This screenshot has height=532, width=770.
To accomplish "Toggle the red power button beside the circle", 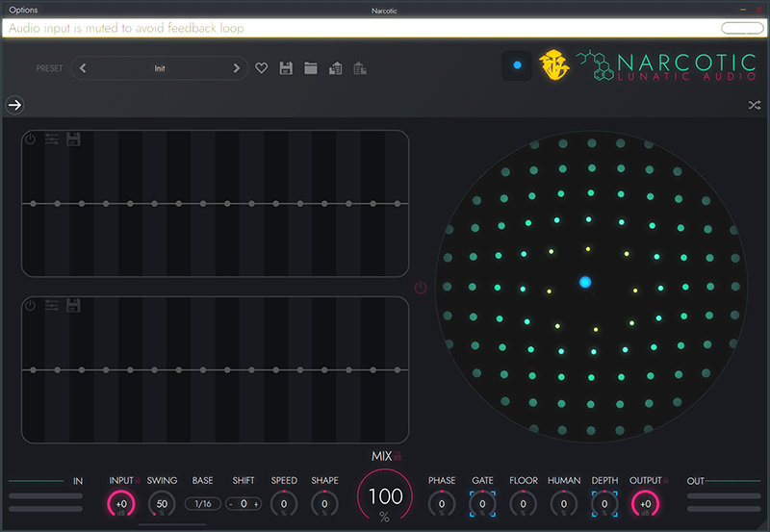I will coord(421,288).
